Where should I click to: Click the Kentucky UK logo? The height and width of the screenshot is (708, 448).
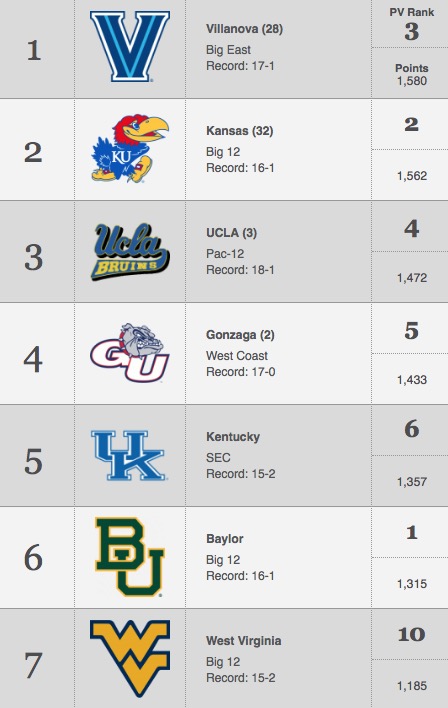(x=129, y=455)
